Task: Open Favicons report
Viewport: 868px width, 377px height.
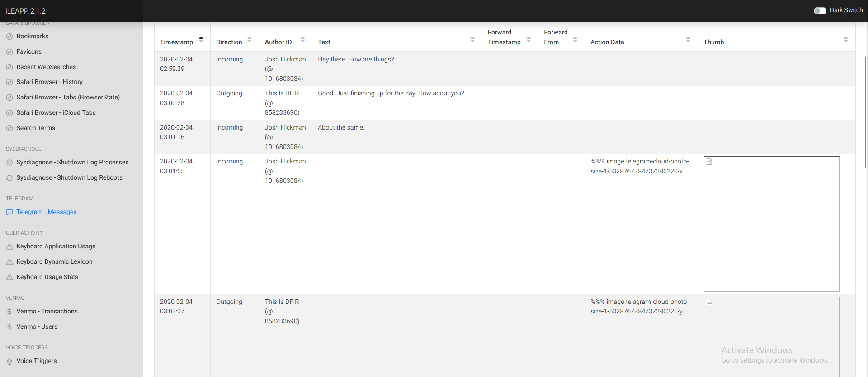Action: click(29, 51)
